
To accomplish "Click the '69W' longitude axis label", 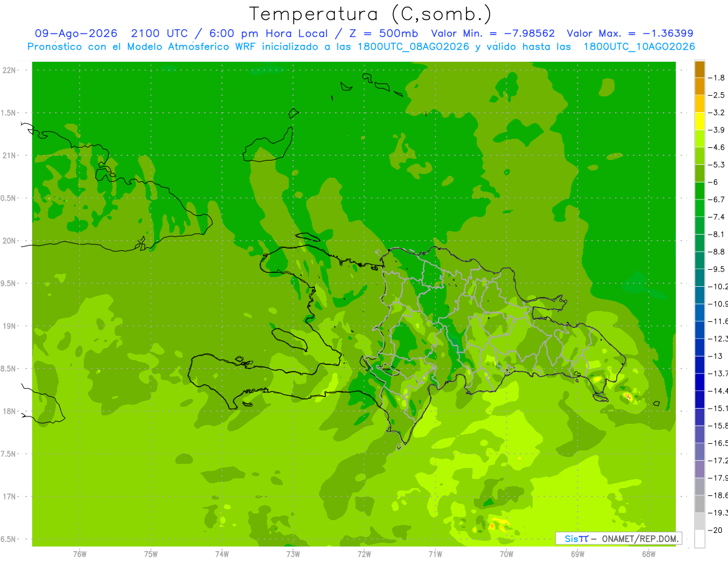I will point(578,554).
